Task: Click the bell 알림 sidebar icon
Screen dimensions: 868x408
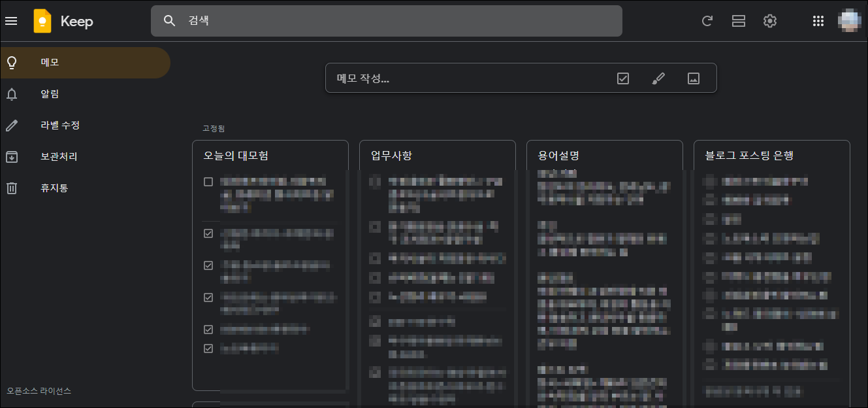Action: [x=12, y=94]
